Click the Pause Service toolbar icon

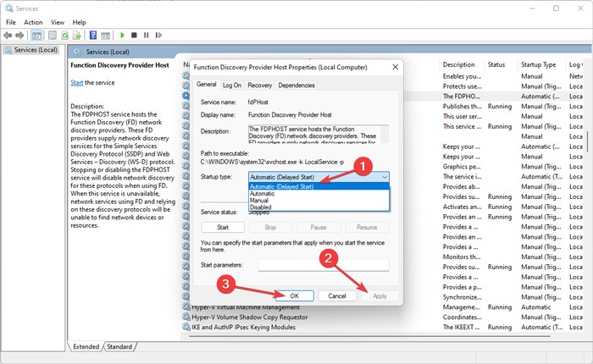click(147, 36)
